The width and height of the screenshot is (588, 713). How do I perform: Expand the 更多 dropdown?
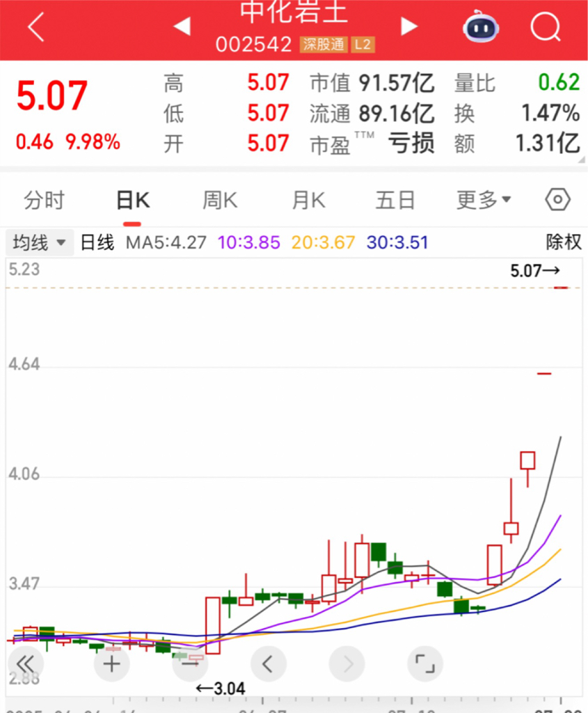484,200
